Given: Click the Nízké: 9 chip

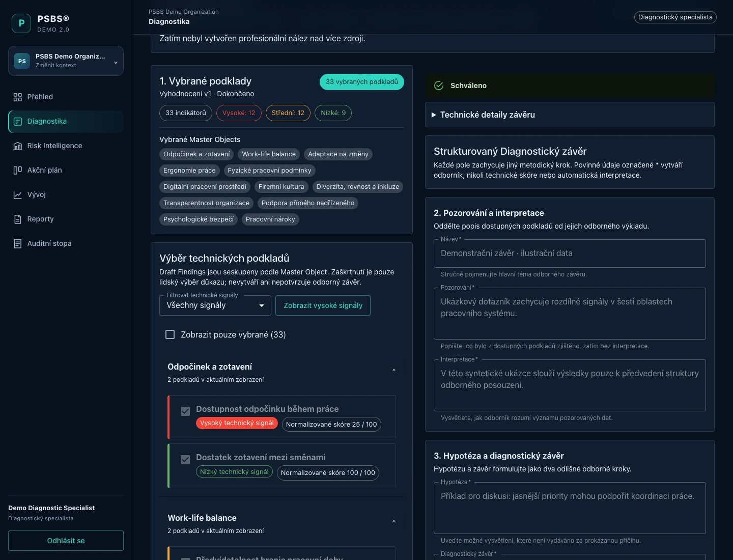Looking at the screenshot, I should pyautogui.click(x=333, y=113).
